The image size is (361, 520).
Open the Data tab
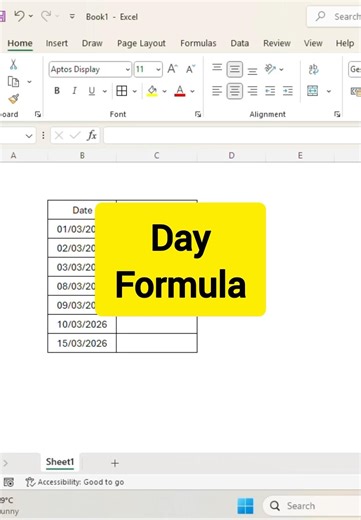pos(240,43)
